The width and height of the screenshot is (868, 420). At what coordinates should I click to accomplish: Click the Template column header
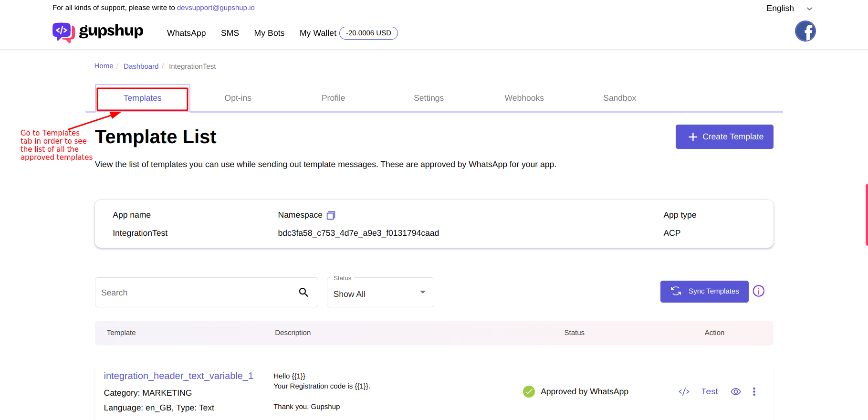point(121,333)
